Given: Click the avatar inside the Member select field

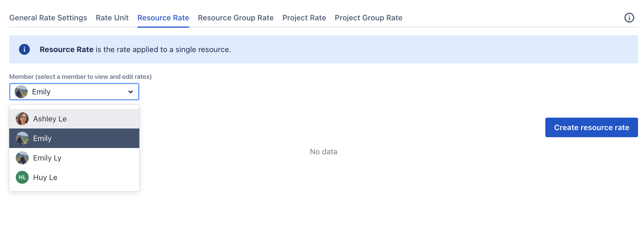Looking at the screenshot, I should tap(21, 92).
